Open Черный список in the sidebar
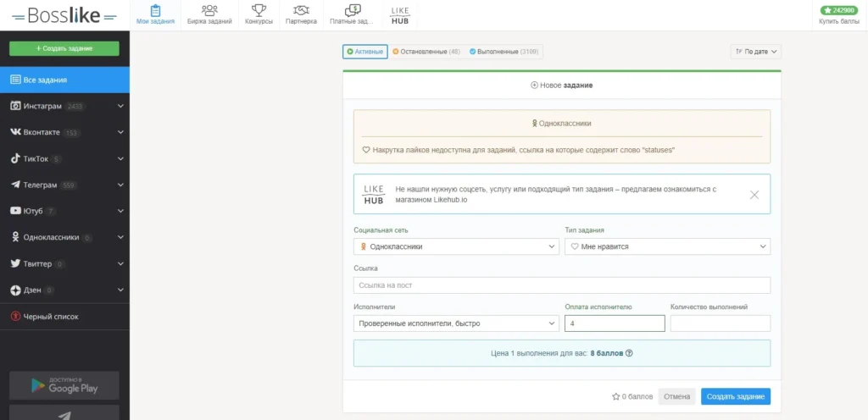 click(x=64, y=317)
